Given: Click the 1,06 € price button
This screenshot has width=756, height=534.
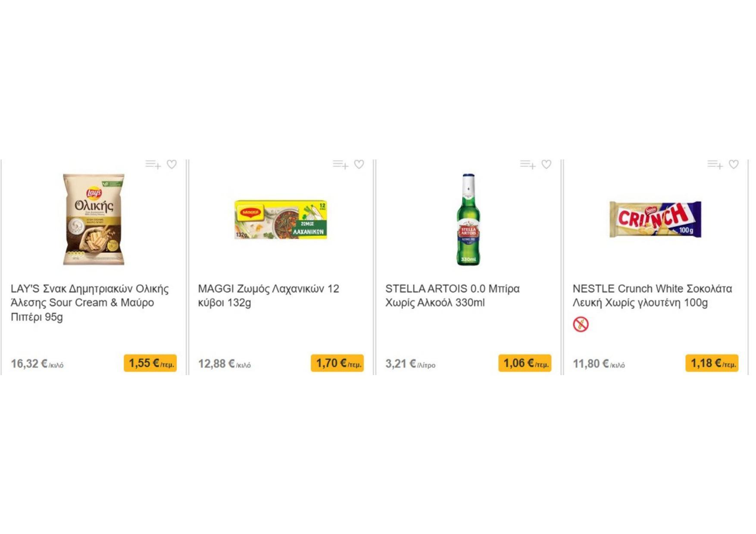Looking at the screenshot, I should point(525,363).
